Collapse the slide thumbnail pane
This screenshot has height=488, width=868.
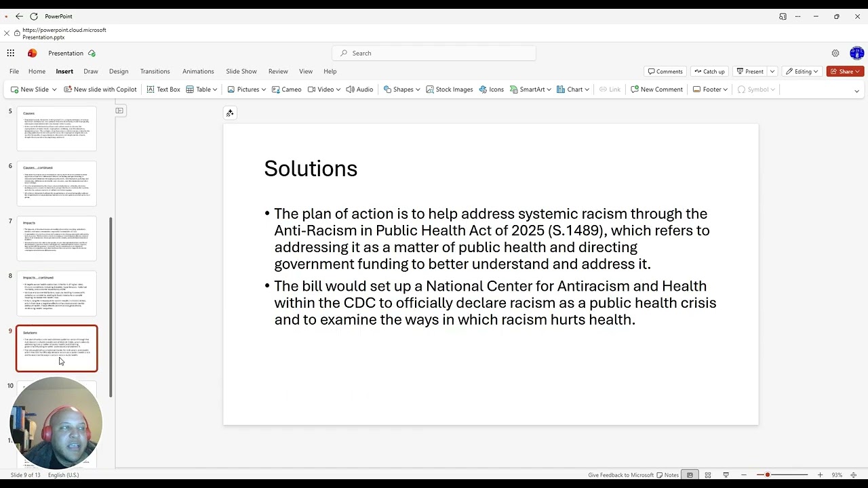(x=119, y=110)
